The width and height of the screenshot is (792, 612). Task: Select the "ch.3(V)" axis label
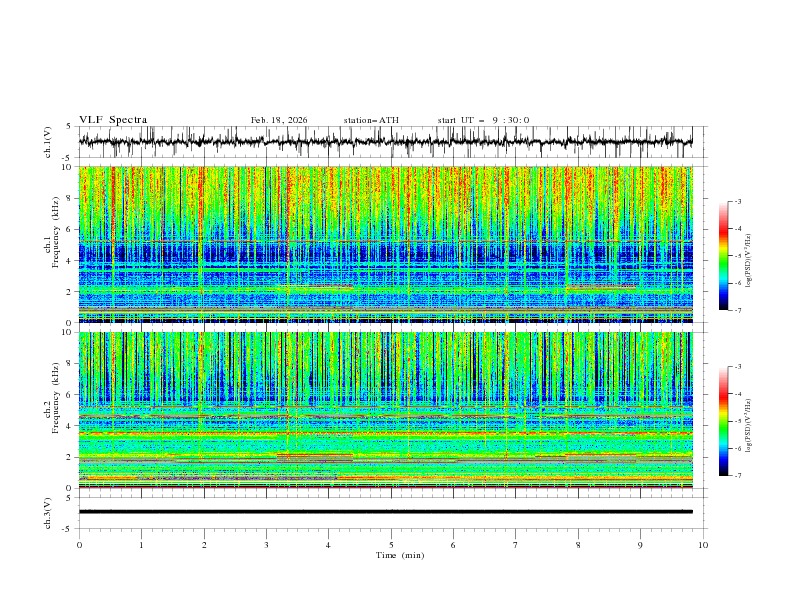48,511
